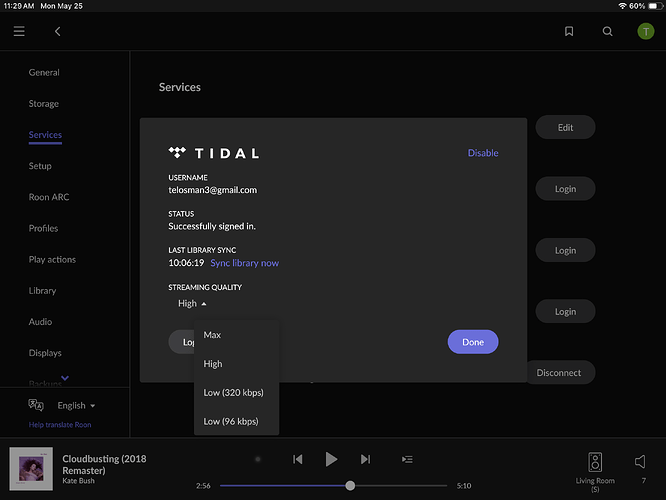Viewport: 666px width, 500px height.
Task: Click the track progress slider handle
Action: coord(350,486)
